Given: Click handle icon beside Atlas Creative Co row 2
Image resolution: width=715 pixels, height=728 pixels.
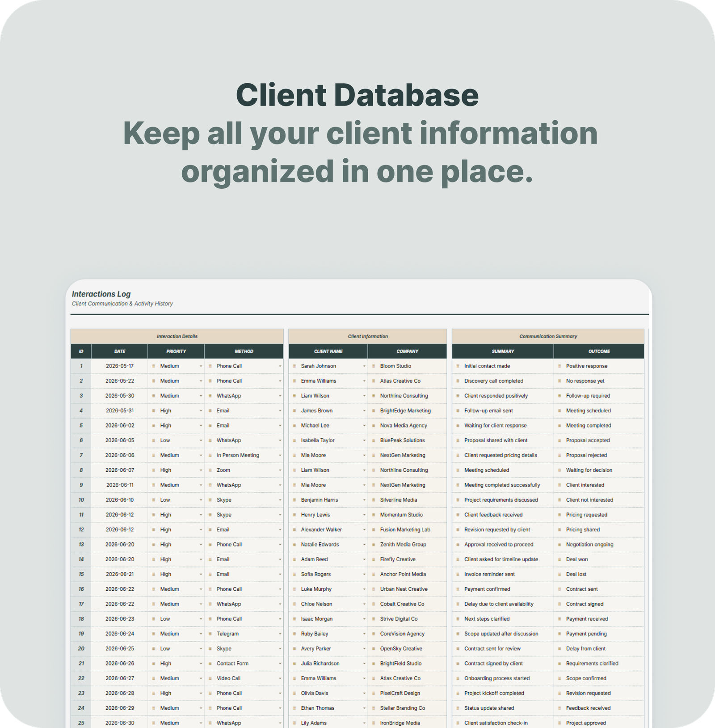Looking at the screenshot, I should pos(374,381).
